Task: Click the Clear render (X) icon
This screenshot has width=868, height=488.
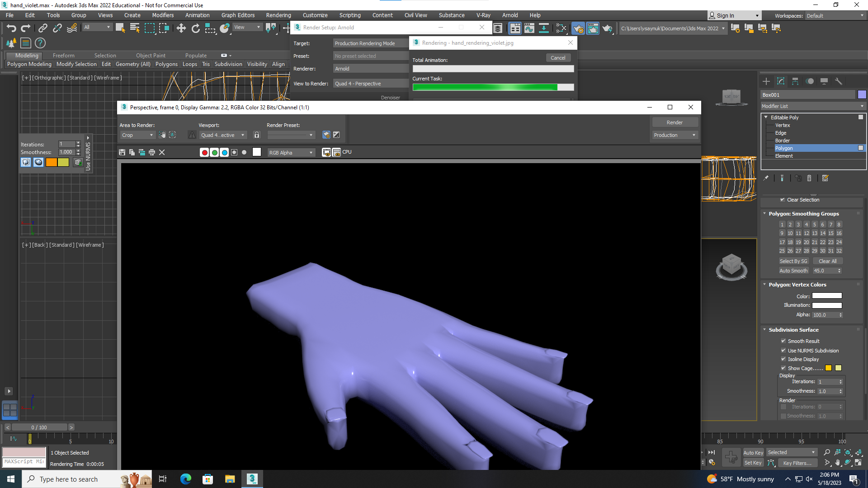Action: [x=162, y=152]
